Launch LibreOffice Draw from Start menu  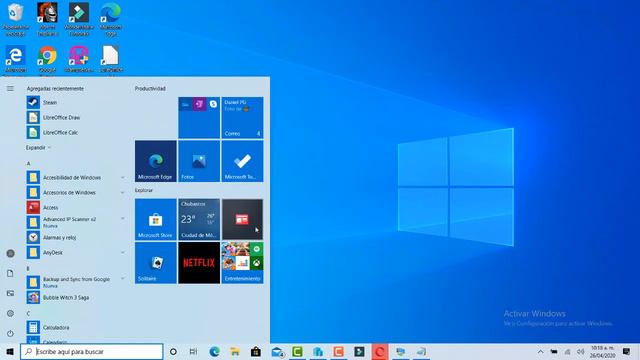(x=76, y=118)
